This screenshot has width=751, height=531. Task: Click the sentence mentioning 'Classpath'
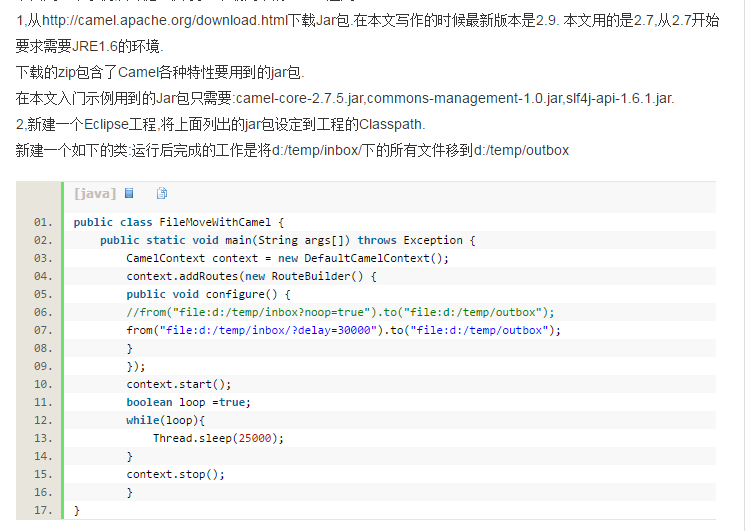point(220,124)
